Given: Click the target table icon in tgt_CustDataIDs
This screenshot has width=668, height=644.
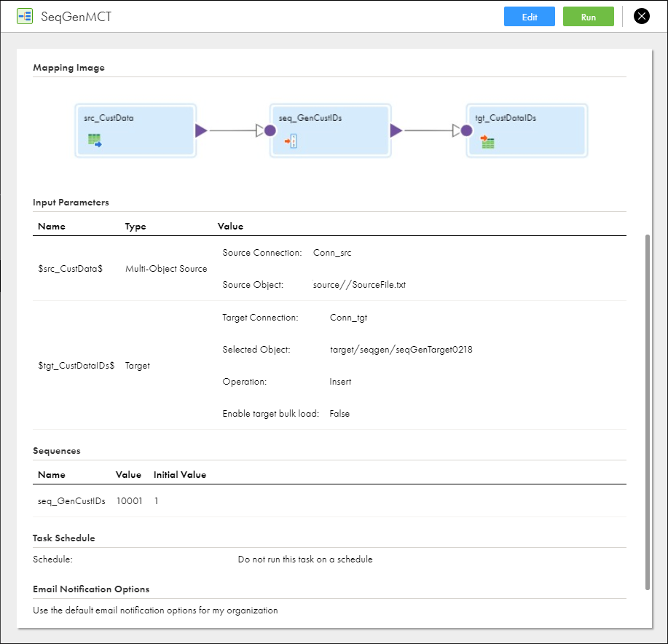Looking at the screenshot, I should (487, 141).
